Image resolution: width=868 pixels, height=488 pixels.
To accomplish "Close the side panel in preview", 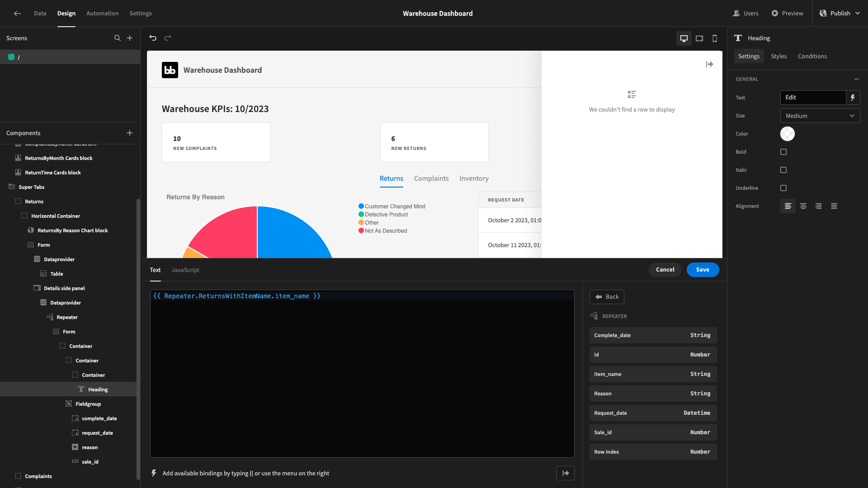I will [x=709, y=65].
